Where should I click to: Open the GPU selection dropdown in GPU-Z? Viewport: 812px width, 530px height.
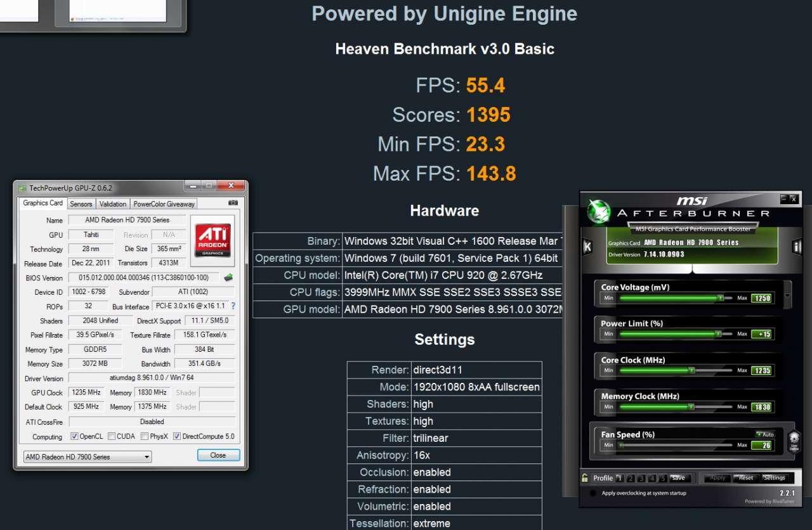87,456
